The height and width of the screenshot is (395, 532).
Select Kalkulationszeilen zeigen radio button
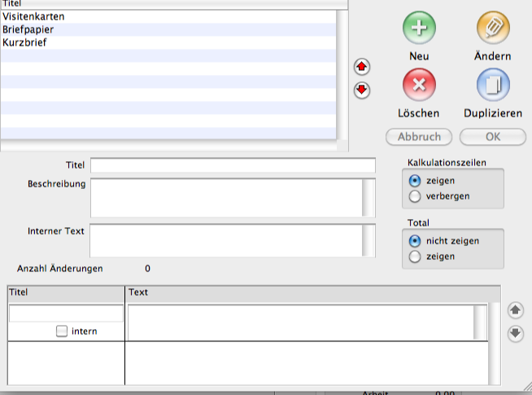[x=415, y=180]
